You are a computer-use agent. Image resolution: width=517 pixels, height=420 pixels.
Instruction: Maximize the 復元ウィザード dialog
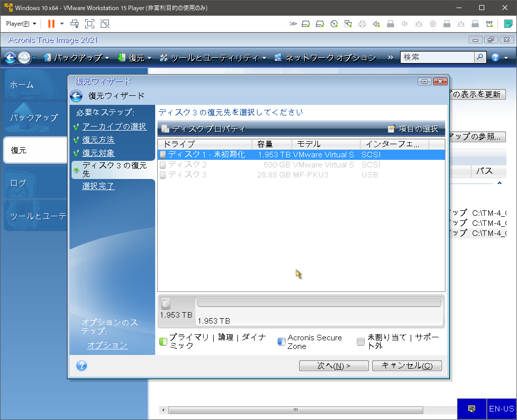point(424,82)
